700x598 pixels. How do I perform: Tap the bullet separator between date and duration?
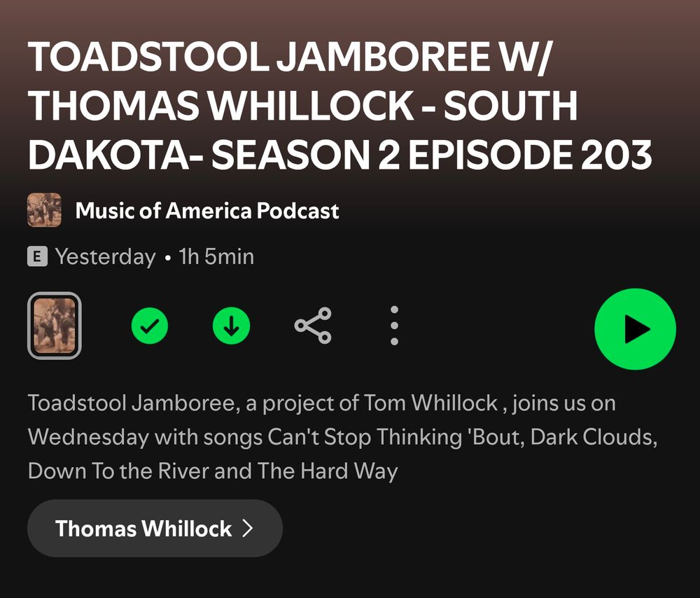coord(167,258)
